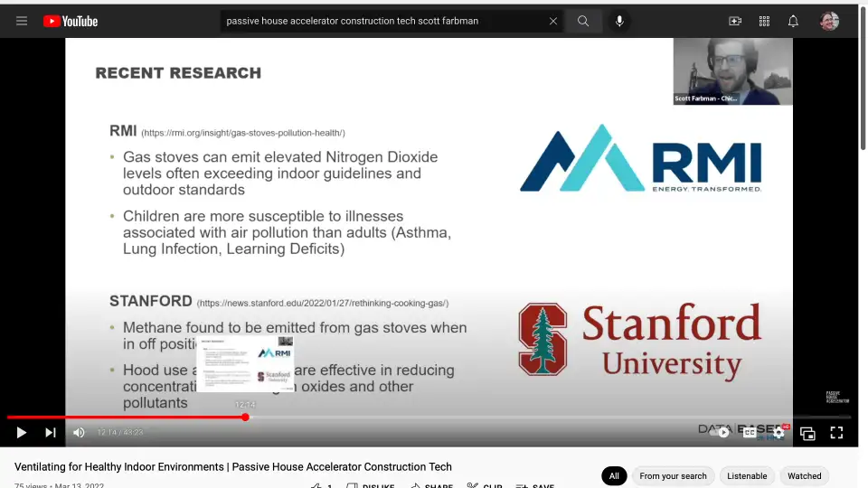Viewport: 868px width, 488px height.
Task: Open the YouTube apps grid
Action: coord(764,21)
